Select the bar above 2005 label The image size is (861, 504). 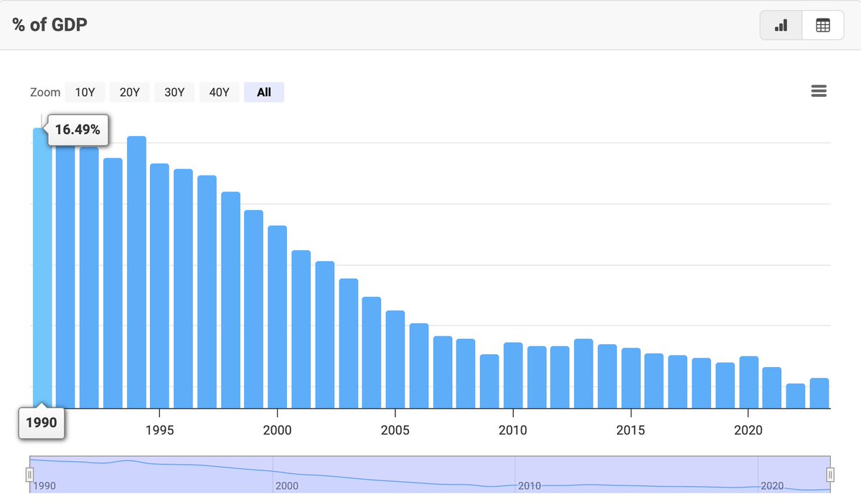[x=395, y=359]
